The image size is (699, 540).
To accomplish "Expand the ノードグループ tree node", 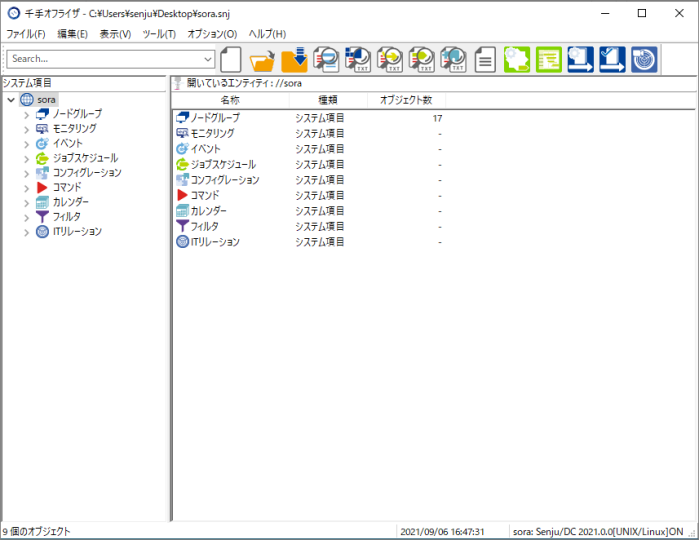I will point(26,115).
